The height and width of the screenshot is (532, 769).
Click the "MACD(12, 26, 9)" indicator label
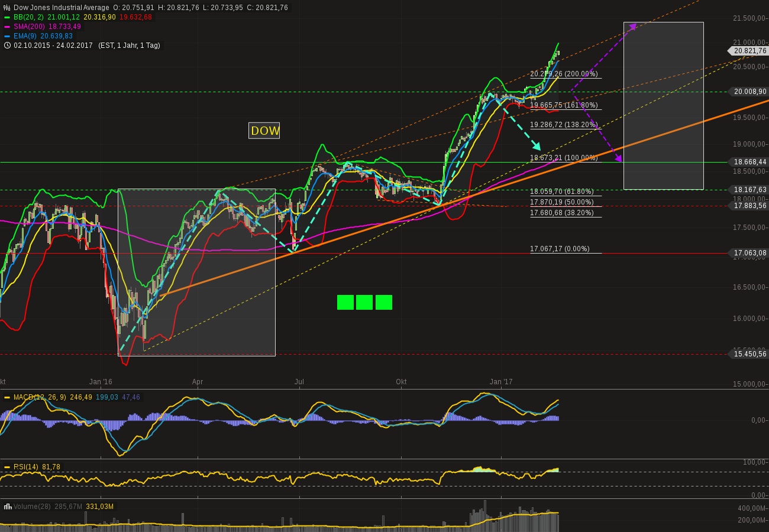(41, 397)
